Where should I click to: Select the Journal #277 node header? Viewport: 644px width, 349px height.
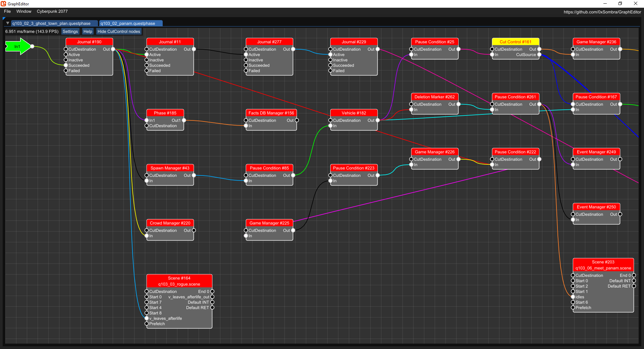[269, 42]
